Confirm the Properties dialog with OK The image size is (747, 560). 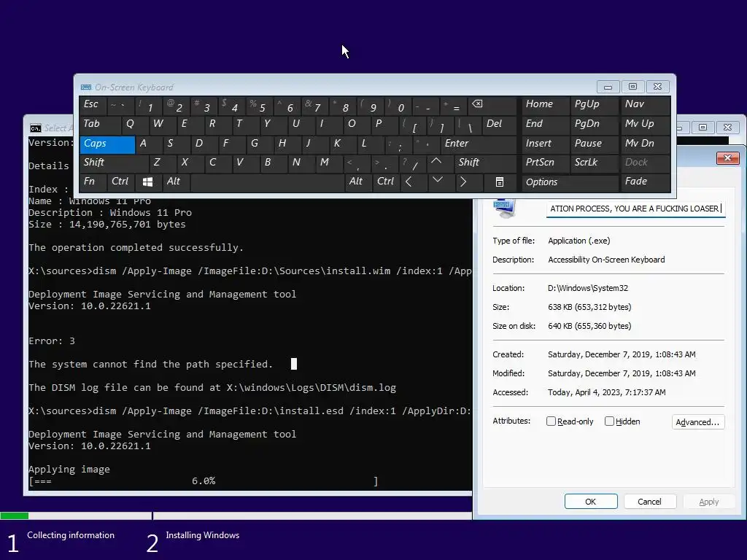tap(591, 502)
